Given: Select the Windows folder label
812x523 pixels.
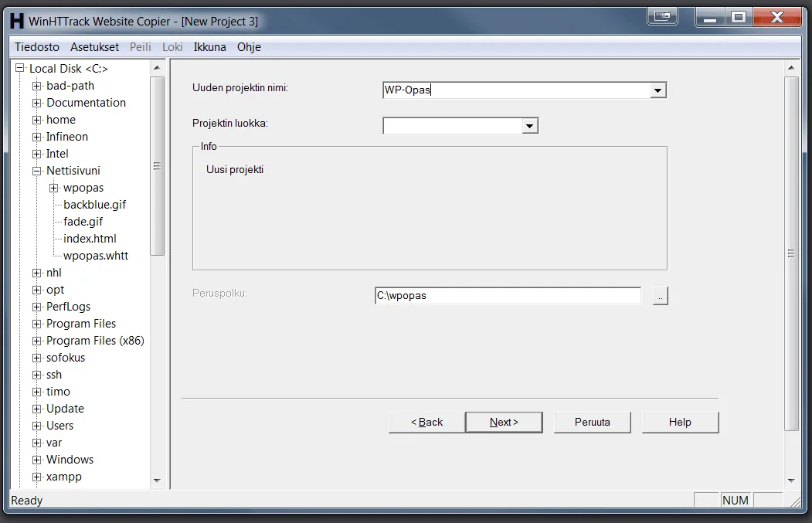Looking at the screenshot, I should tap(70, 460).
